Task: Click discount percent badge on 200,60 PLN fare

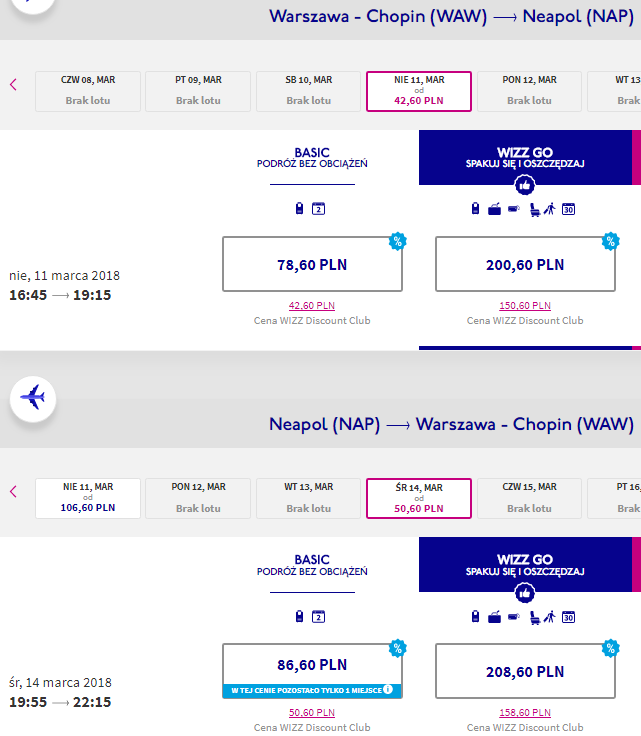Action: click(x=610, y=241)
